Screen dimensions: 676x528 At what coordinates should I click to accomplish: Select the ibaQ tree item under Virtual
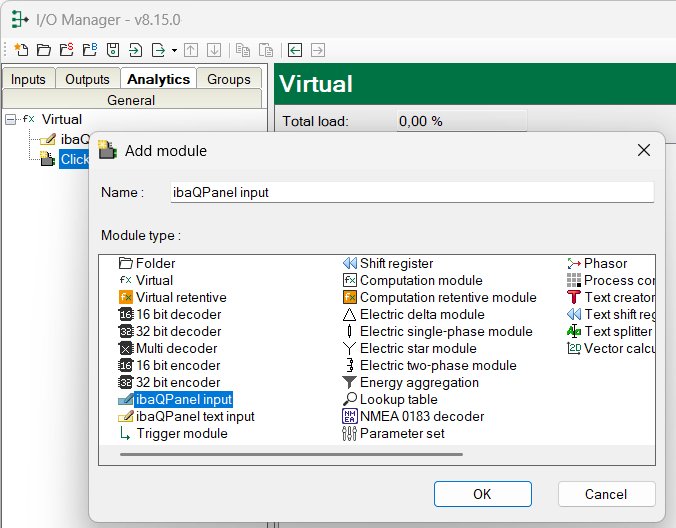click(75, 139)
